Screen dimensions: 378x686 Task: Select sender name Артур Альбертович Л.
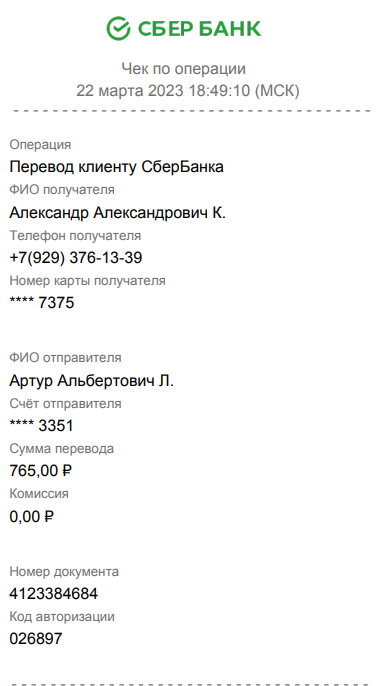[91, 381]
